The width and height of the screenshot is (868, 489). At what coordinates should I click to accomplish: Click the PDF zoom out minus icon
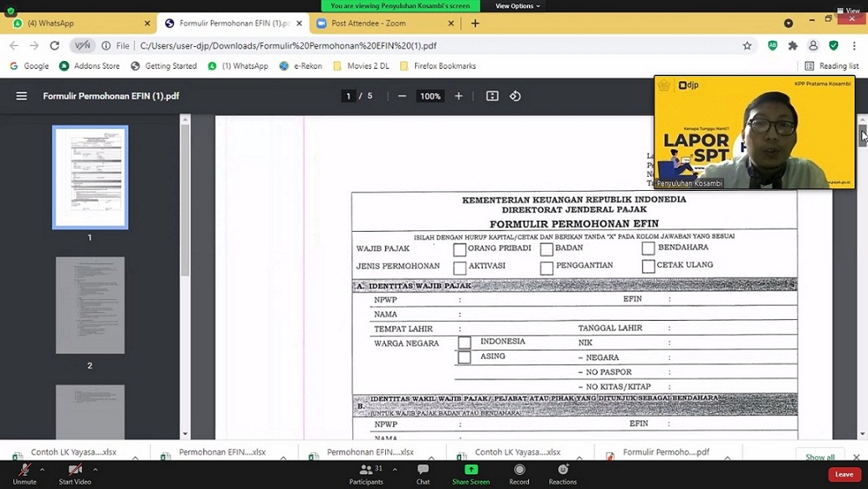pyautogui.click(x=402, y=96)
